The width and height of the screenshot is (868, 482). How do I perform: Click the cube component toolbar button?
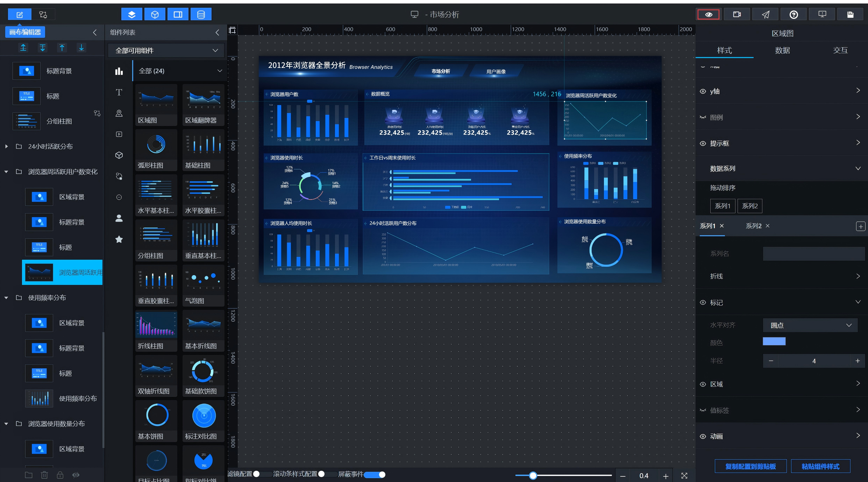(155, 14)
